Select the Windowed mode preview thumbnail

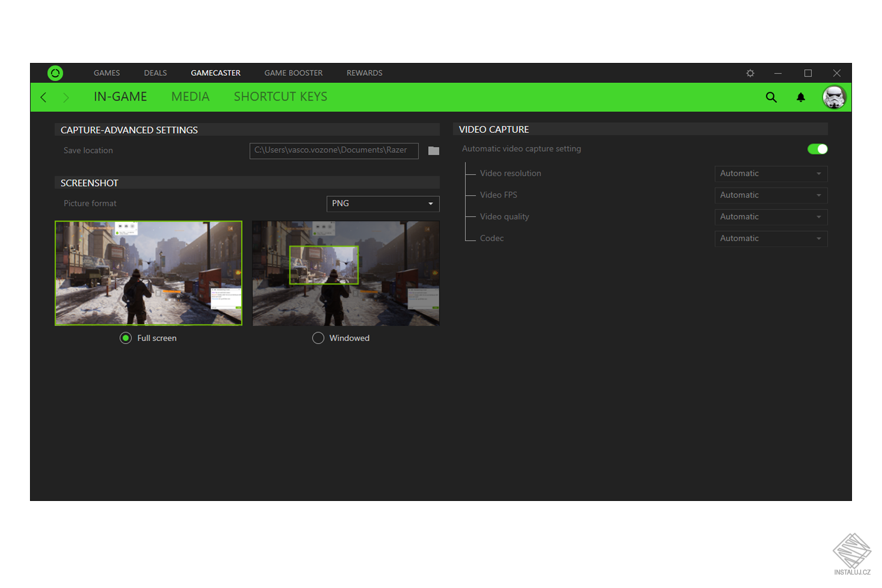point(346,273)
